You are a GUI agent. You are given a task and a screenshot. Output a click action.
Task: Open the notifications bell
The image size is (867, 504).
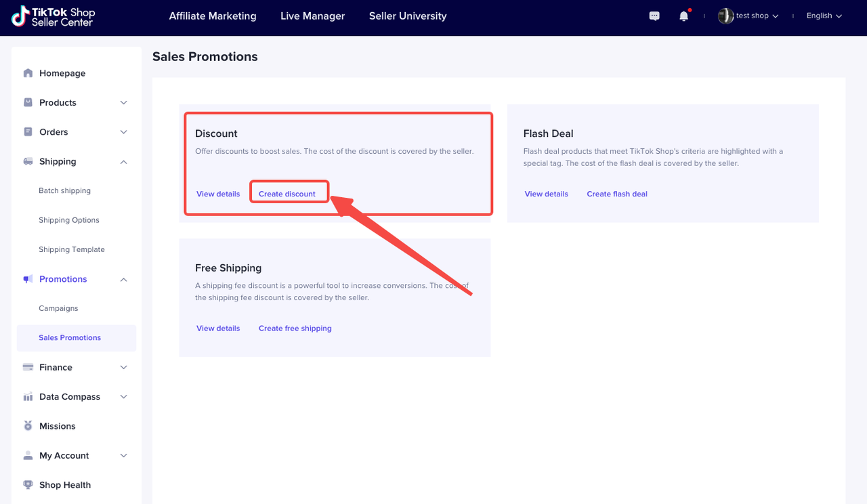pyautogui.click(x=684, y=16)
